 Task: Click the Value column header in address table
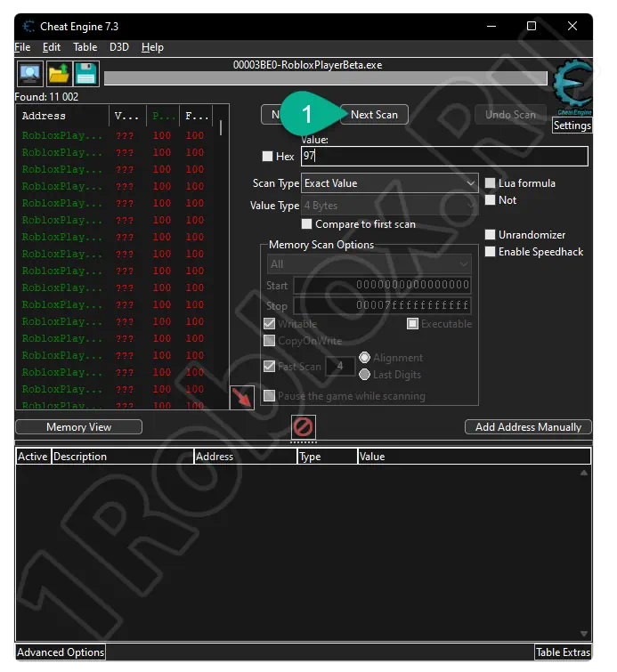pos(475,457)
